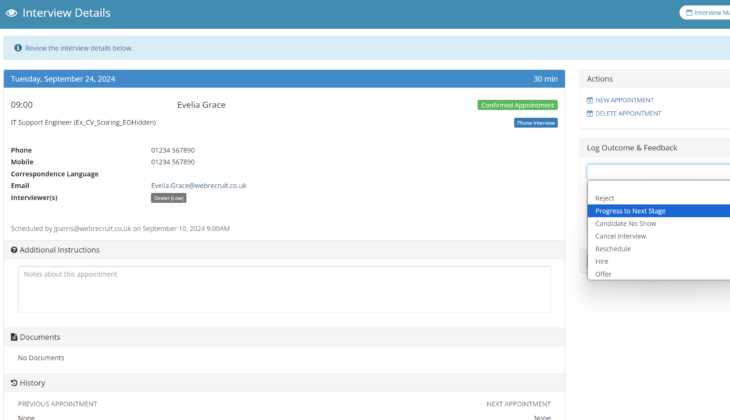Click the eye icon beside Interview Details
Screen dimensions: 730x420
11,13
